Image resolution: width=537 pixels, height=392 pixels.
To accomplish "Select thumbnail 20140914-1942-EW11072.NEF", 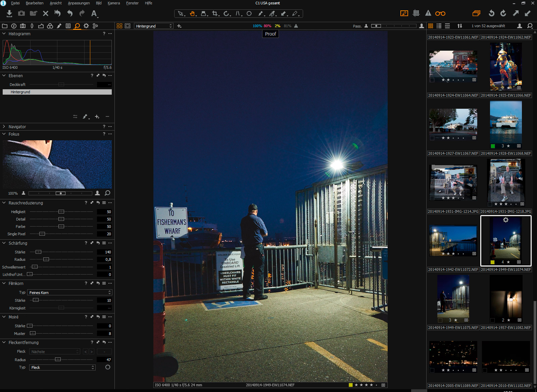I will click(453, 241).
